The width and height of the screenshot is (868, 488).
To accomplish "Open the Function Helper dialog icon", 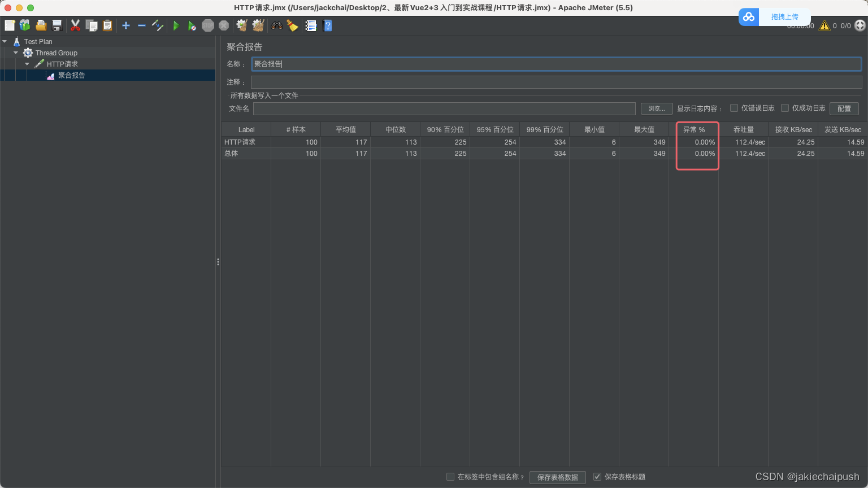I will tap(311, 25).
